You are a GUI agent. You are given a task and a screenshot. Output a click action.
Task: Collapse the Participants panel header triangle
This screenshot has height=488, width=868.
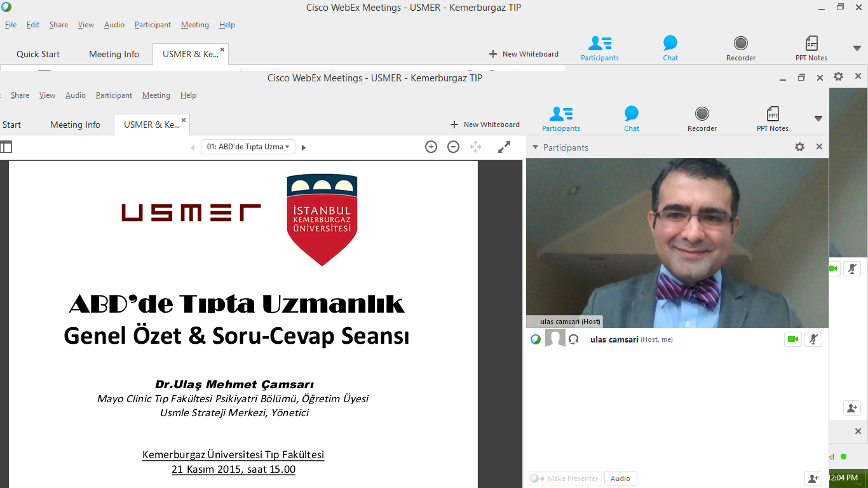click(x=535, y=147)
